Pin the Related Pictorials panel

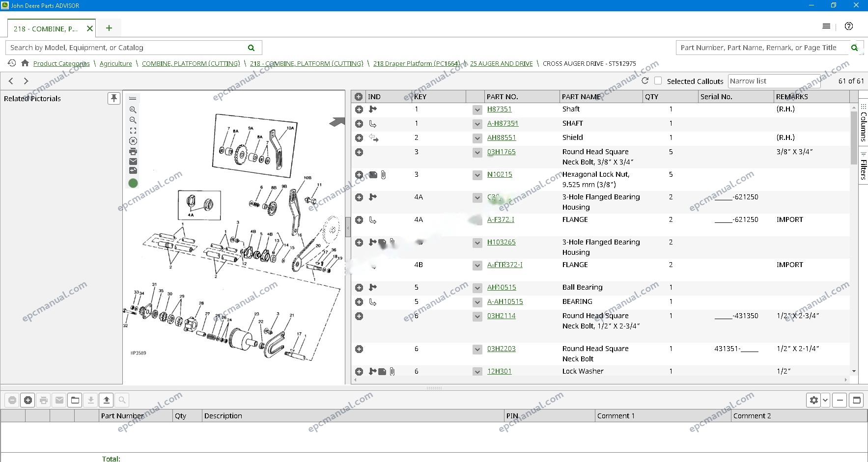pyautogui.click(x=114, y=98)
